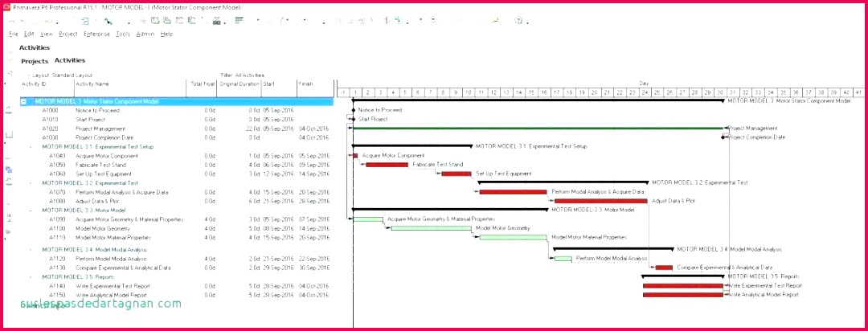Image resolution: width=868 pixels, height=331 pixels.
Task: Click the Total Float column header
Action: tap(202, 84)
